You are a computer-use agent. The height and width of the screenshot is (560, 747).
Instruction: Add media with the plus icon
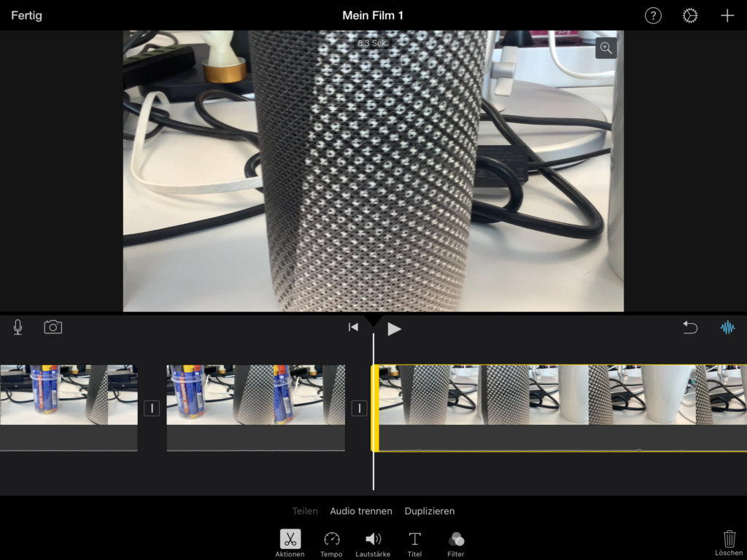[727, 16]
